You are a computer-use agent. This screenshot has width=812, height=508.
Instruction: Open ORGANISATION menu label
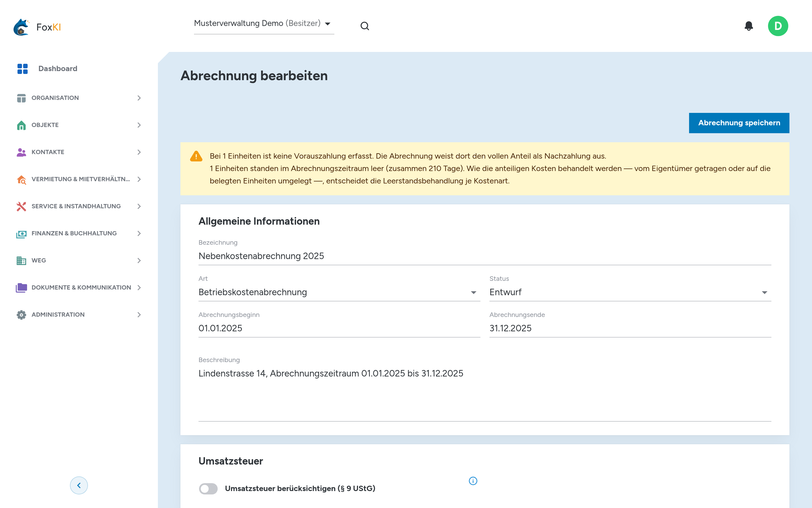coord(55,98)
